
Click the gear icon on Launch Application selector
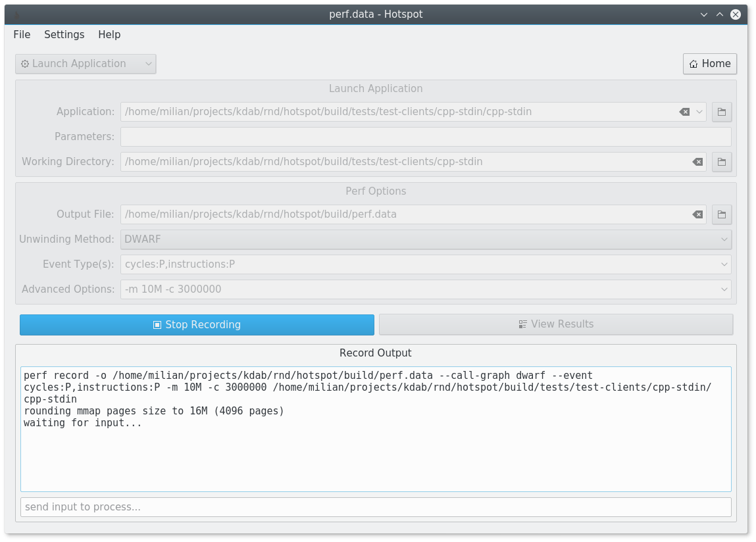25,63
